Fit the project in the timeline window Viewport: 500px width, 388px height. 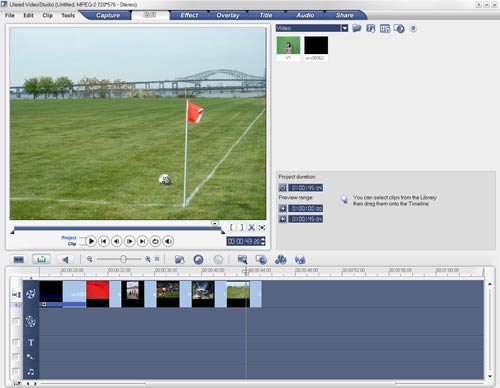pyautogui.click(x=157, y=259)
